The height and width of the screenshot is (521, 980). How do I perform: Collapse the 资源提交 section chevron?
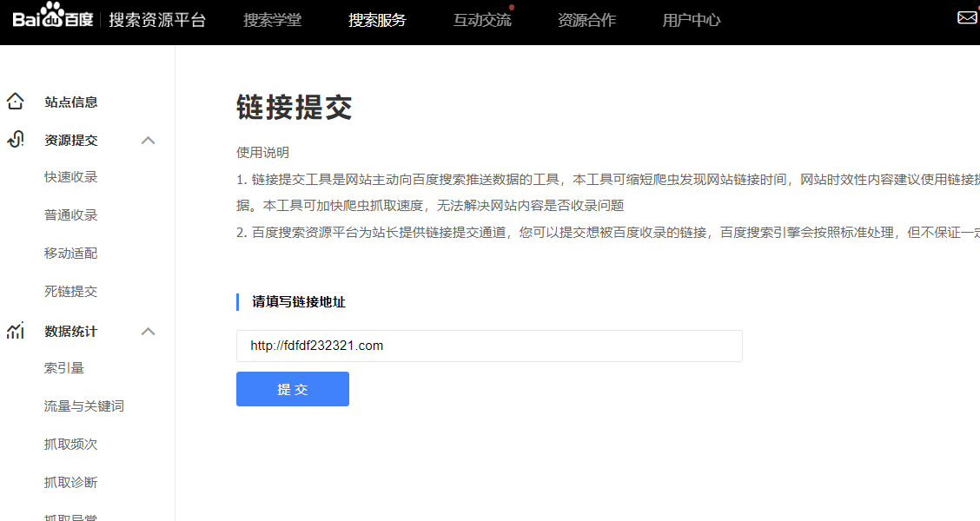point(148,140)
